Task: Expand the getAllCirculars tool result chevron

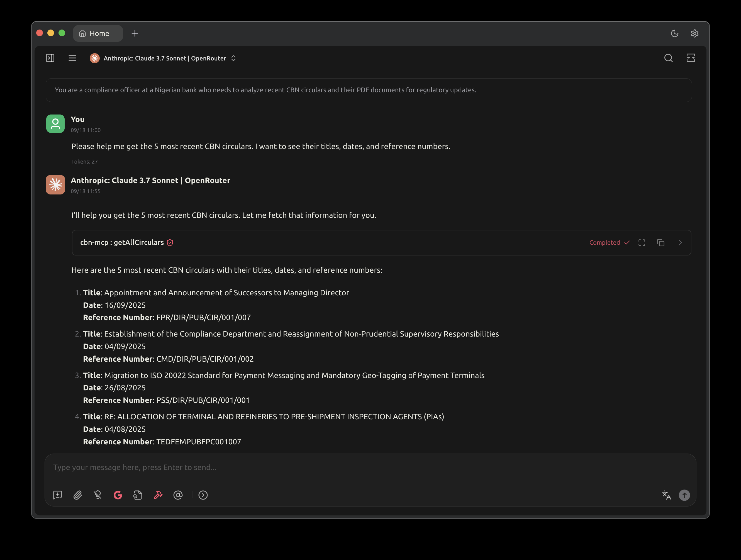Action: [680, 243]
